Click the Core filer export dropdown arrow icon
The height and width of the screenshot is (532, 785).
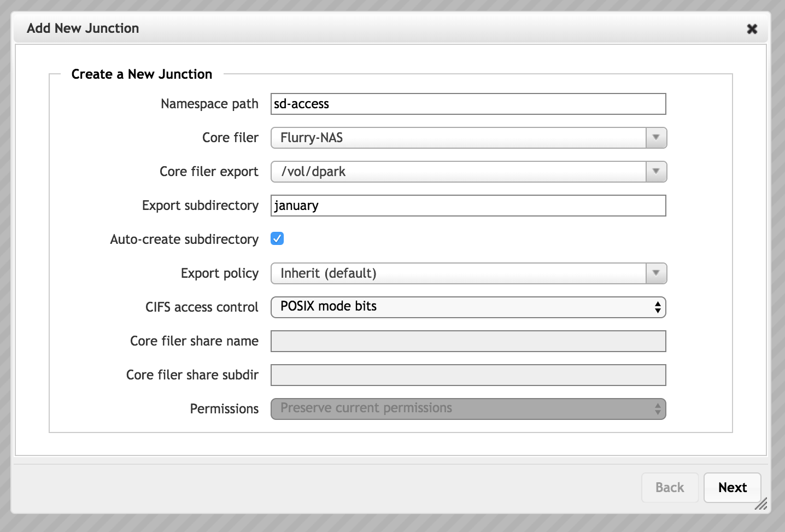pos(655,172)
